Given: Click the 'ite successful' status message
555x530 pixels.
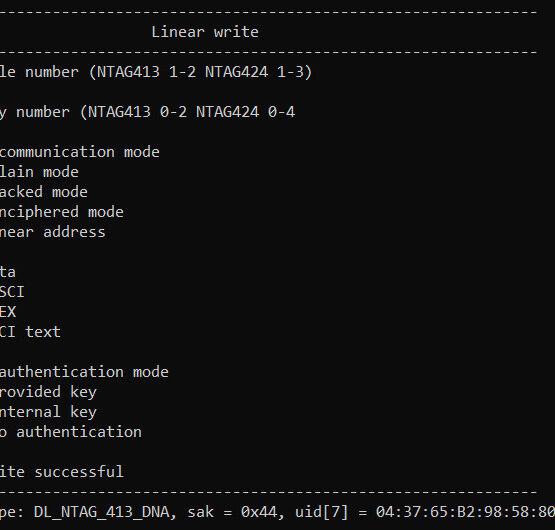Looking at the screenshot, I should tap(62, 472).
